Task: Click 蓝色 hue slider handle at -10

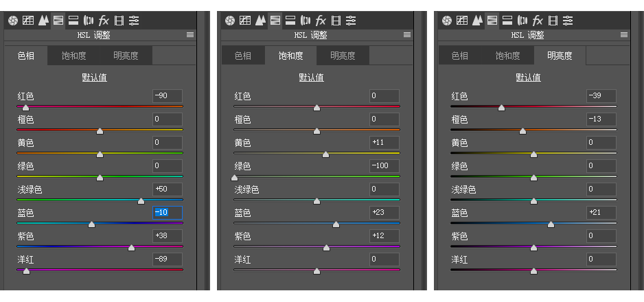Action: click(91, 224)
